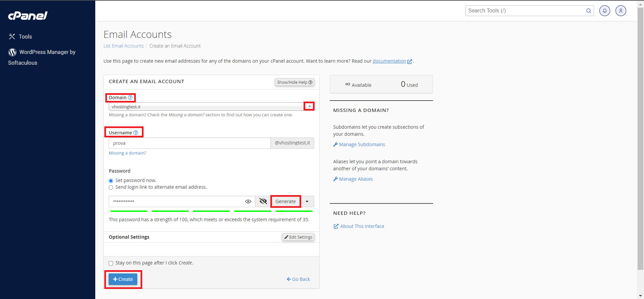Click the page scrollbar down arrow

(640, 296)
